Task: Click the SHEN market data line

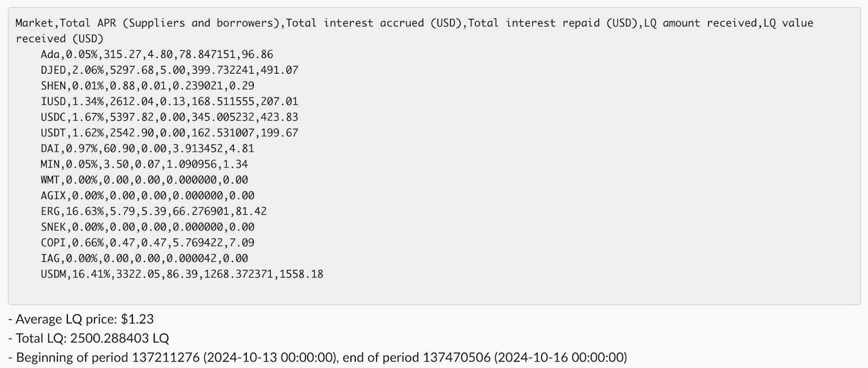Action: coord(147,86)
